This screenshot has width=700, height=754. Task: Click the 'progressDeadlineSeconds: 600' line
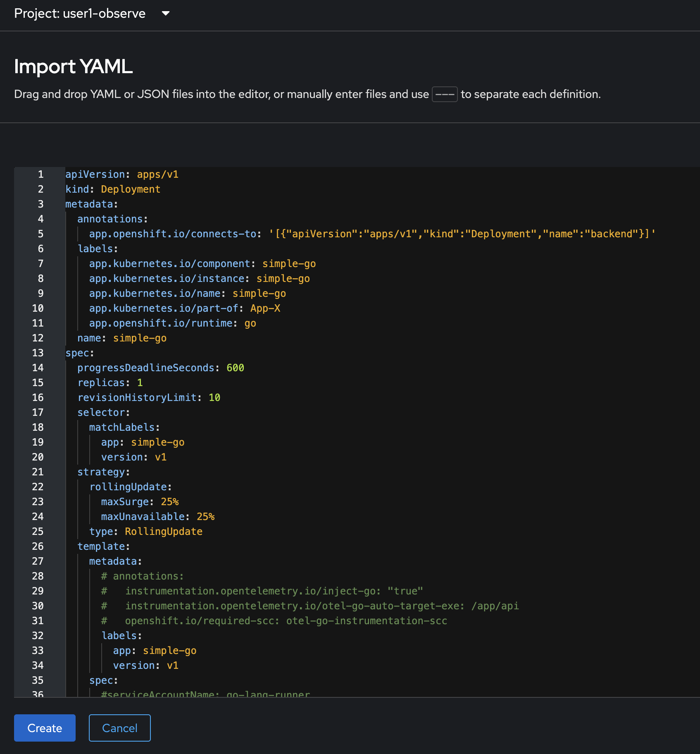[x=161, y=368]
